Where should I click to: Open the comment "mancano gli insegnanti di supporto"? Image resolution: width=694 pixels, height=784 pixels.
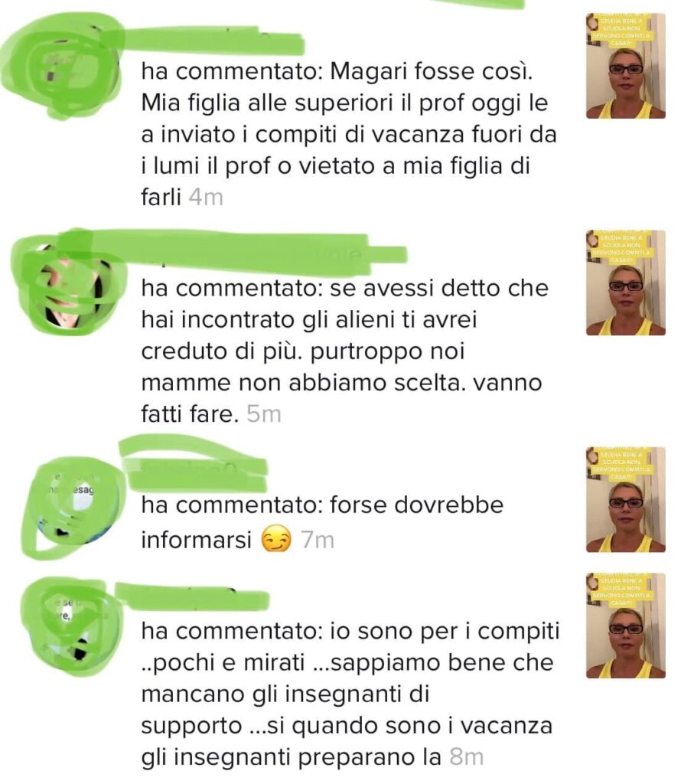[350, 694]
